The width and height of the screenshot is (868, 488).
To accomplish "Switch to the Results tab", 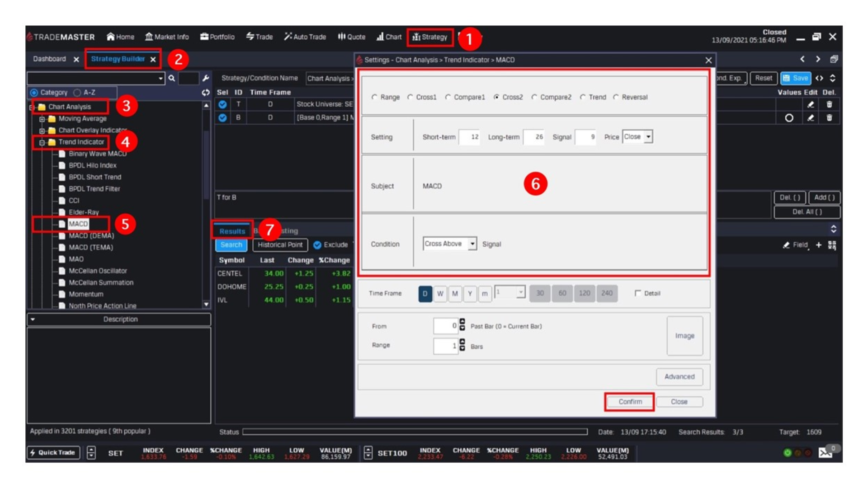I will click(232, 231).
